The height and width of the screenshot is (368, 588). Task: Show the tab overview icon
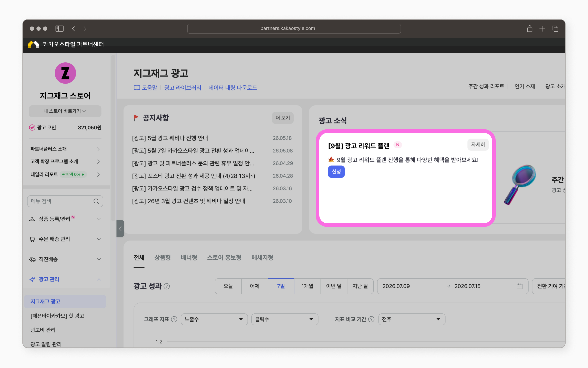coord(555,29)
